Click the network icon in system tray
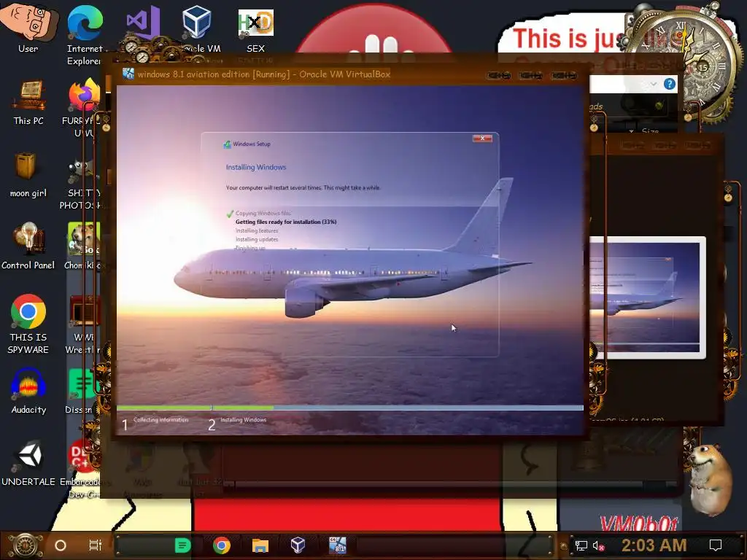Image resolution: width=747 pixels, height=560 pixels. [x=581, y=545]
